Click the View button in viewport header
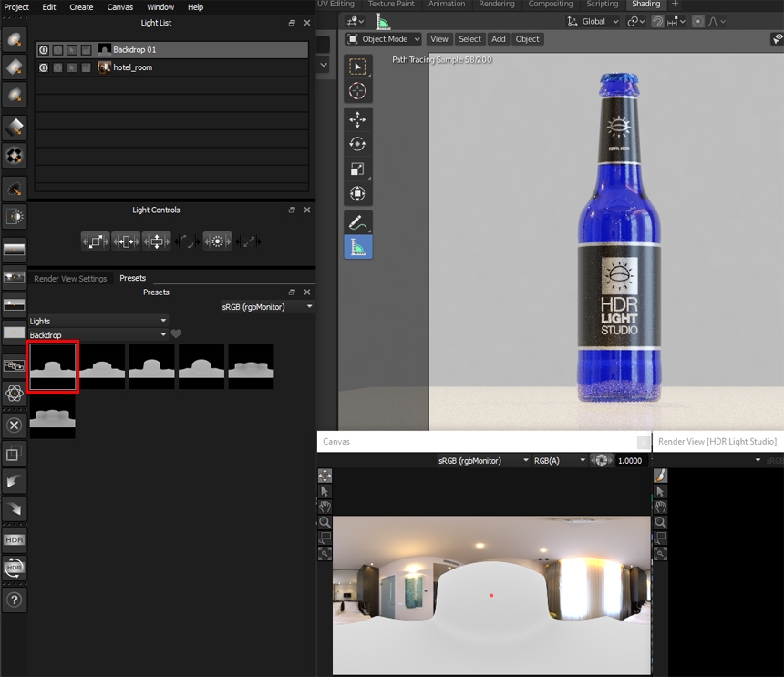Screen dimensions: 784x677 click(x=439, y=39)
